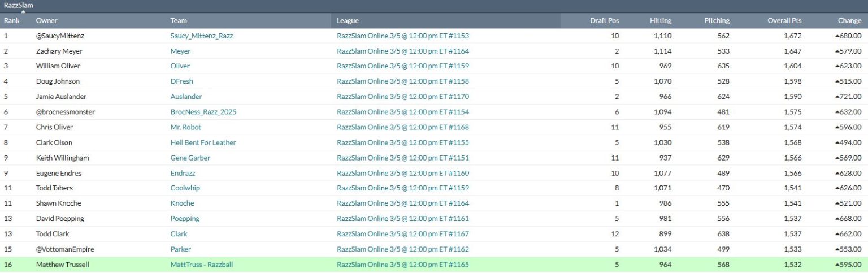Select owner name @brocnessmonster

66,112
